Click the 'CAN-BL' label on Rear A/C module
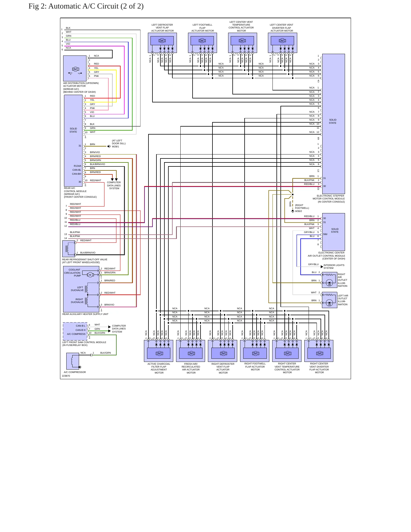This screenshot has width=411, height=532. click(x=77, y=170)
